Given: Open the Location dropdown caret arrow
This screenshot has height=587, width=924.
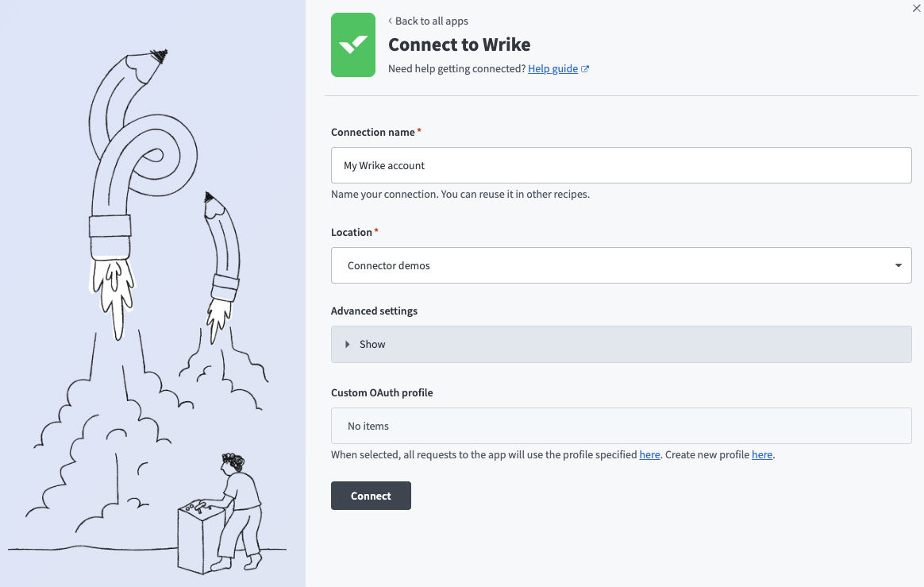Looking at the screenshot, I should tap(898, 265).
